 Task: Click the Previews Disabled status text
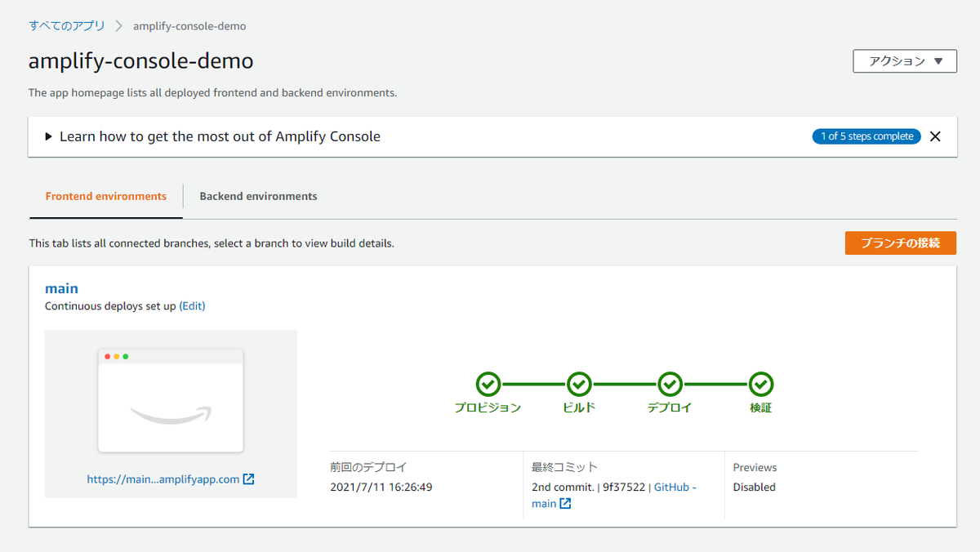[x=755, y=487]
